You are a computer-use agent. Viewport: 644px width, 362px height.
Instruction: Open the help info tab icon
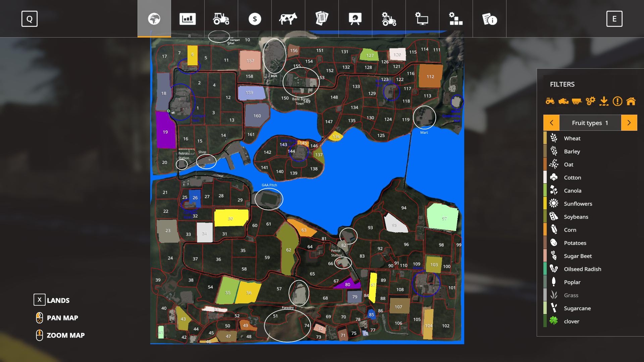coord(489,19)
